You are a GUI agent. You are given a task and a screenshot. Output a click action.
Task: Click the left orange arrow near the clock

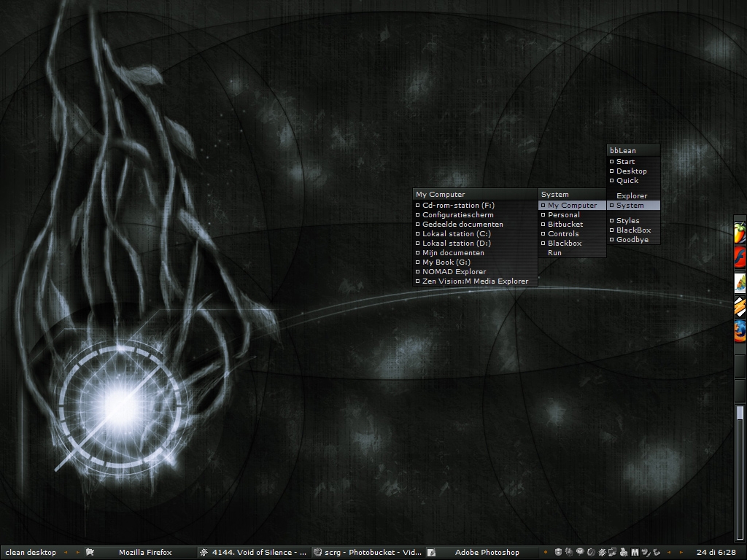(x=669, y=553)
